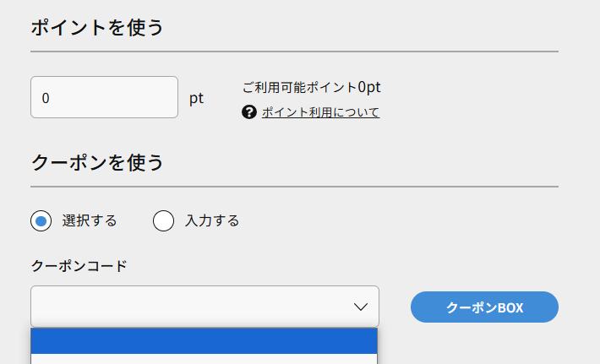Open the クーポンコード dropdown box
Image resolution: width=600 pixels, height=364 pixels.
click(205, 307)
